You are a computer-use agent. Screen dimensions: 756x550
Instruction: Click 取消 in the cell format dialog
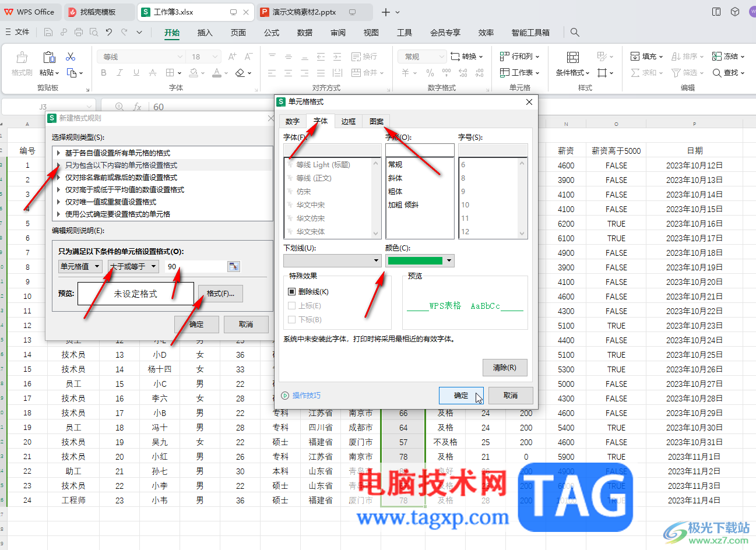point(511,395)
